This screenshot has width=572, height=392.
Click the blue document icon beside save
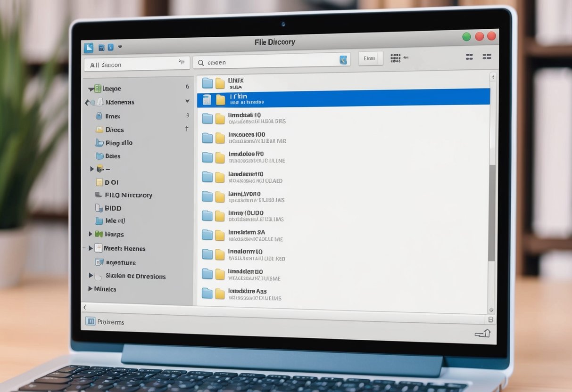[x=109, y=47]
